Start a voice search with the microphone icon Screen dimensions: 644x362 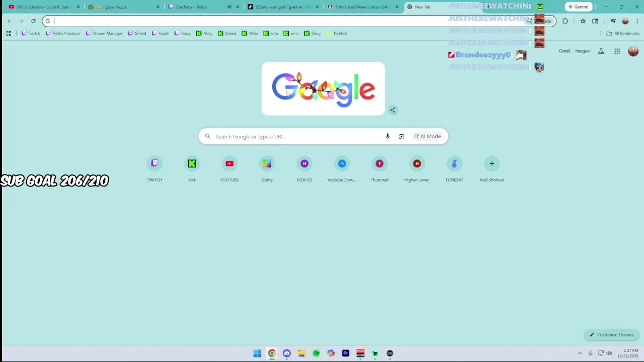tap(387, 136)
